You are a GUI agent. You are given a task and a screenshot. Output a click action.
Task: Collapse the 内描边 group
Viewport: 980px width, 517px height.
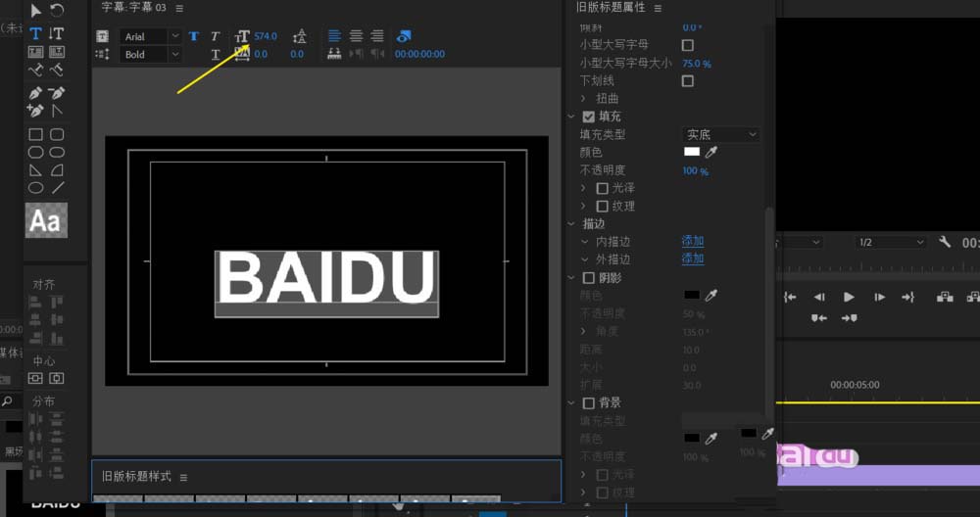click(x=584, y=242)
